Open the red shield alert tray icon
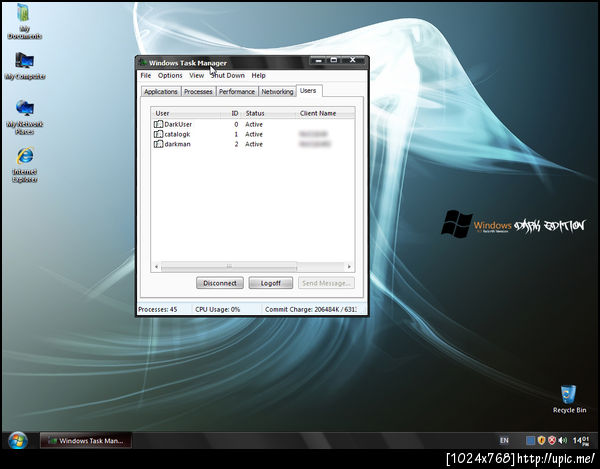This screenshot has width=600, height=469. [x=551, y=441]
